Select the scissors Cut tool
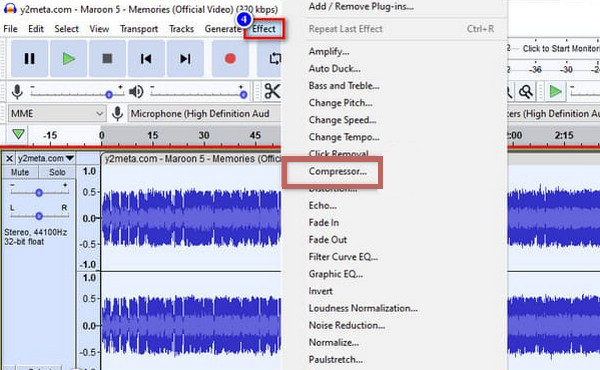Screen dimensions: 600x370 (272, 91)
